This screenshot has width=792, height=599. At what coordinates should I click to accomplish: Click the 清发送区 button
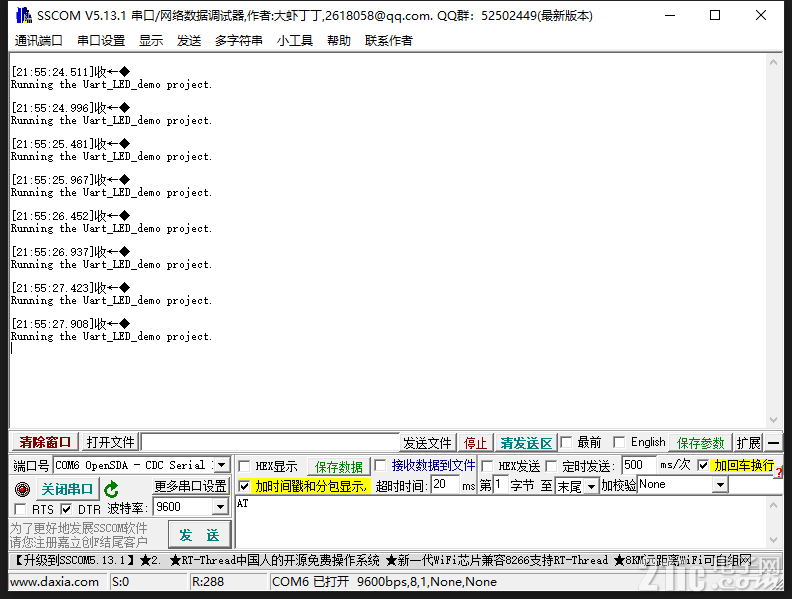point(526,443)
